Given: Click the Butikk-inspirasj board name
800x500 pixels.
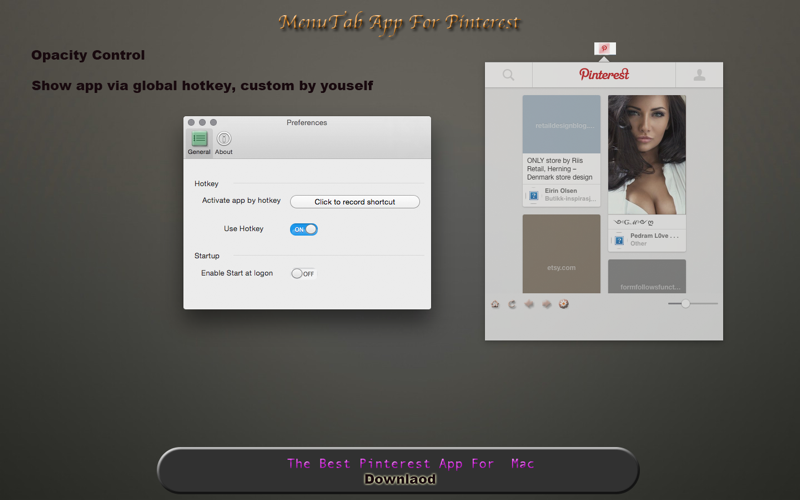Looking at the screenshot, I should click(x=570, y=198).
